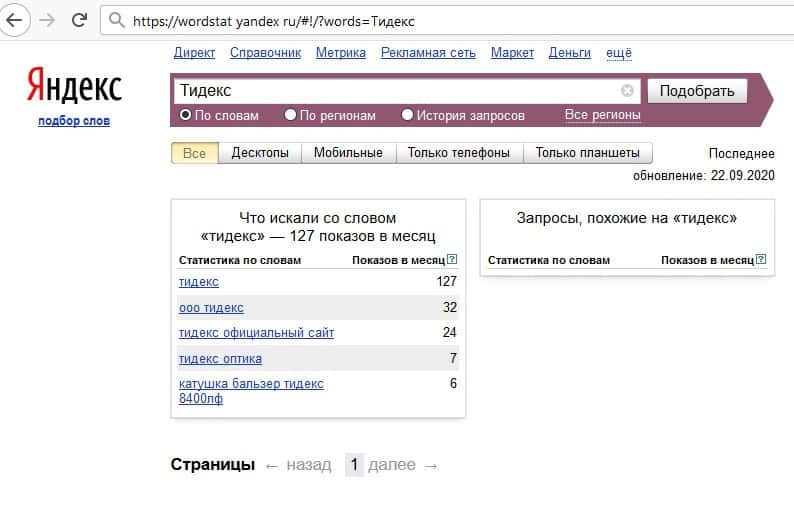The height and width of the screenshot is (521, 794).
Task: Click the 24 count in официальный сайт row
Action: 450,333
